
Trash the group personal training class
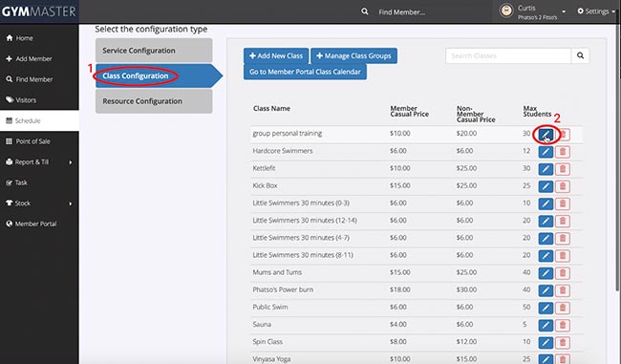(x=564, y=135)
